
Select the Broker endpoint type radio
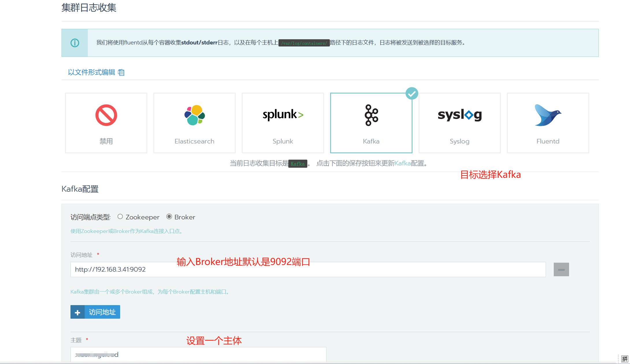pos(169,216)
